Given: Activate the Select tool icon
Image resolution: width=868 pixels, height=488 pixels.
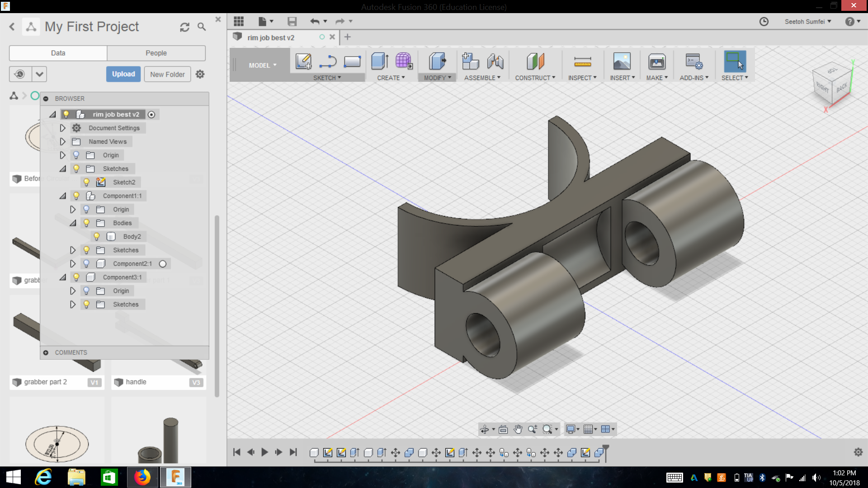Looking at the screenshot, I should 735,61.
